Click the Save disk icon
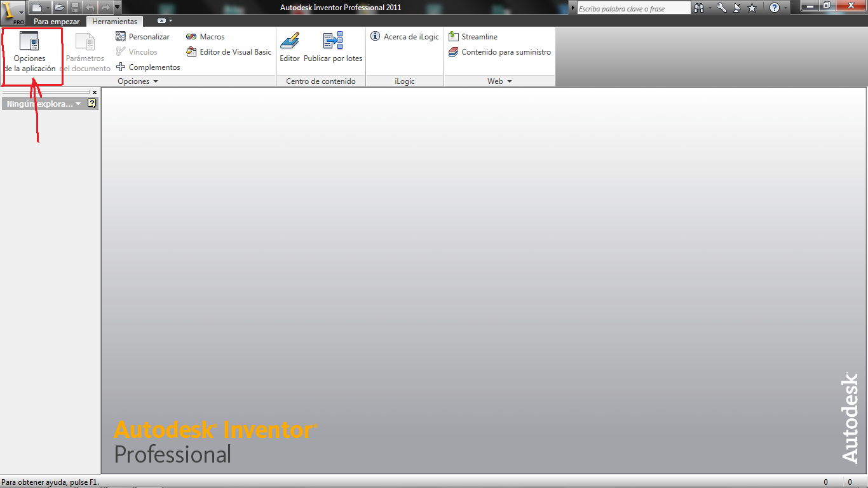The height and width of the screenshot is (488, 868). tap(75, 8)
